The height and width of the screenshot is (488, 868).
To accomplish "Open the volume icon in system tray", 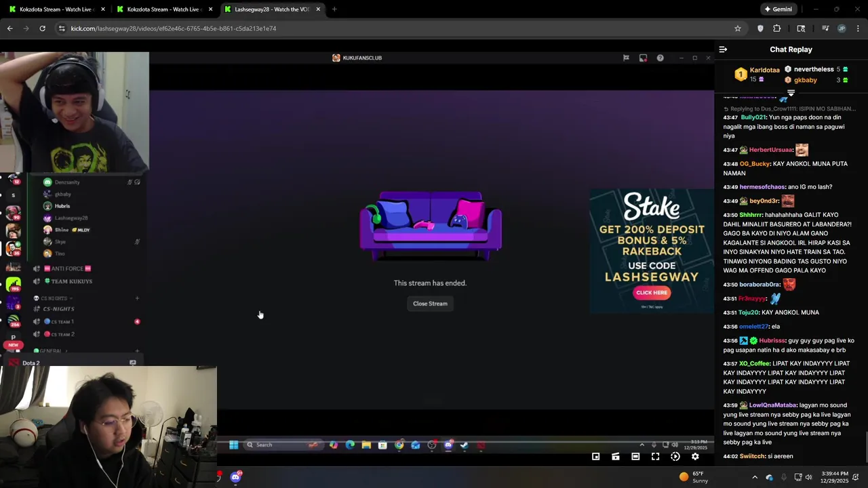I will (808, 477).
